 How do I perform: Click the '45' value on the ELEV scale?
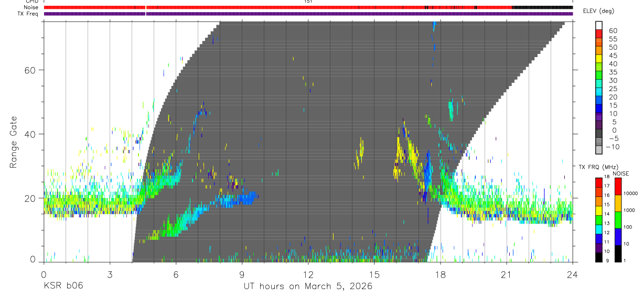pyautogui.click(x=612, y=56)
